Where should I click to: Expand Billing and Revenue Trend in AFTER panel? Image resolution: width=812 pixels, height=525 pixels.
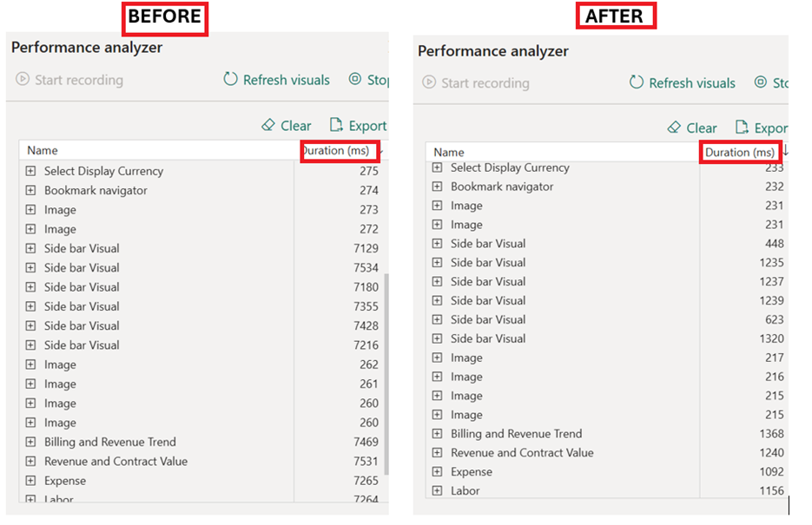click(437, 434)
